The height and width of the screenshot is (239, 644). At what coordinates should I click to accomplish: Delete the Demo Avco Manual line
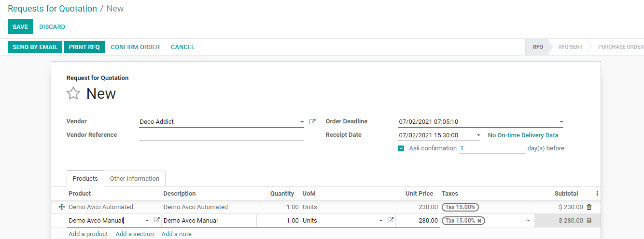pos(589,221)
